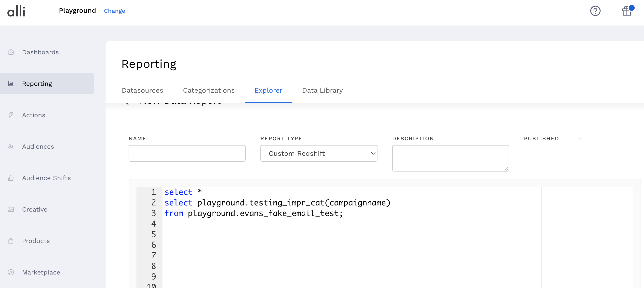Open the gift box notifications icon
This screenshot has width=644, height=288.
coord(627,11)
